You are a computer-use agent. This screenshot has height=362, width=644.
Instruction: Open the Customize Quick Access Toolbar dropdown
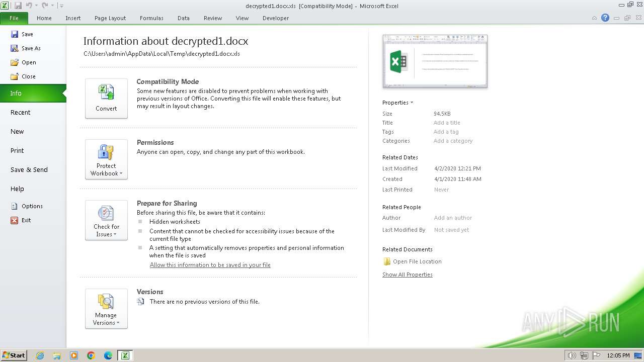61,6
